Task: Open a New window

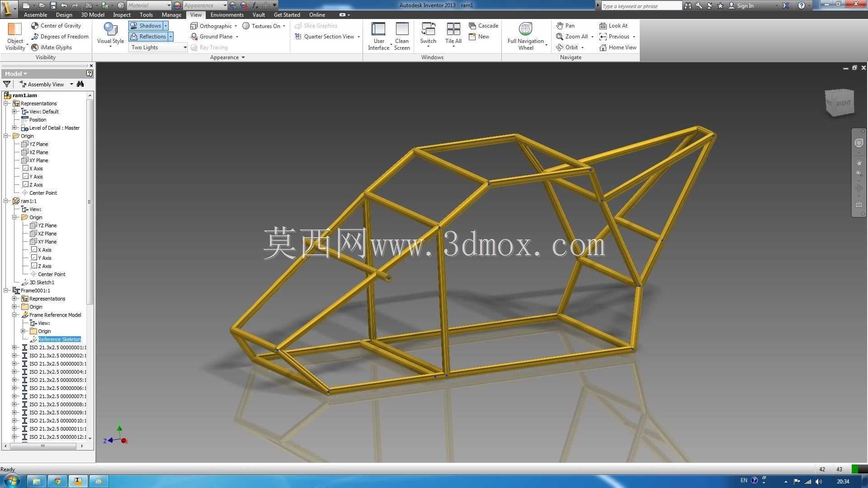Action: 479,37
